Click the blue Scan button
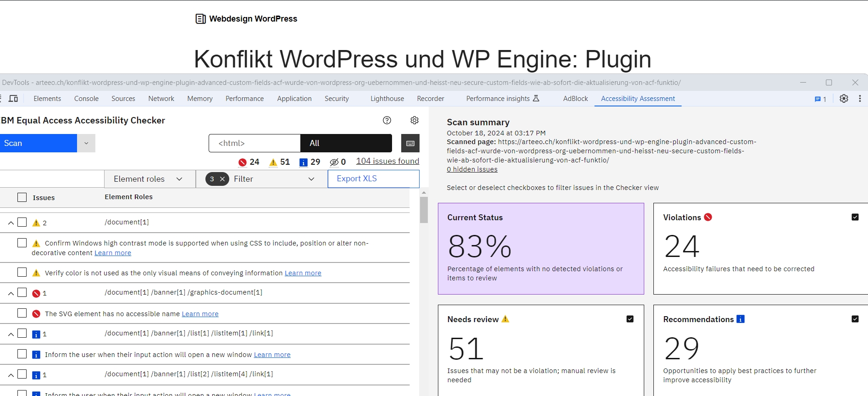Image resolution: width=868 pixels, height=396 pixels. point(39,143)
